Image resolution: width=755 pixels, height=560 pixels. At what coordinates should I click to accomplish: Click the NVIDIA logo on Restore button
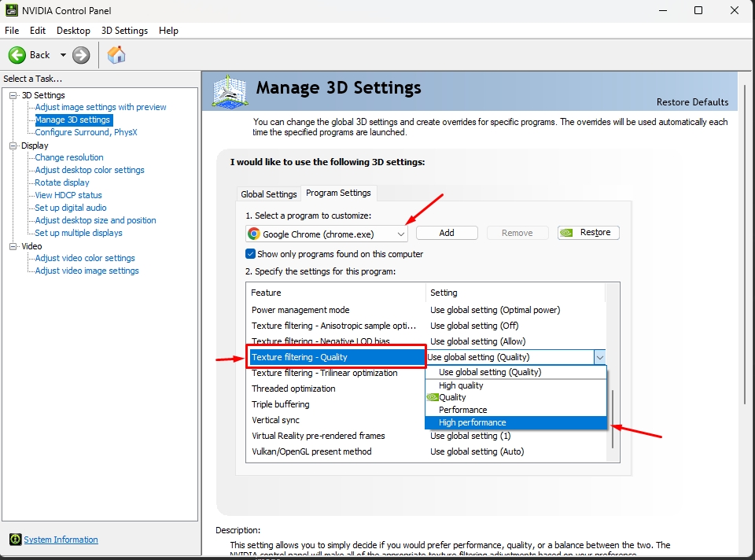(x=568, y=233)
